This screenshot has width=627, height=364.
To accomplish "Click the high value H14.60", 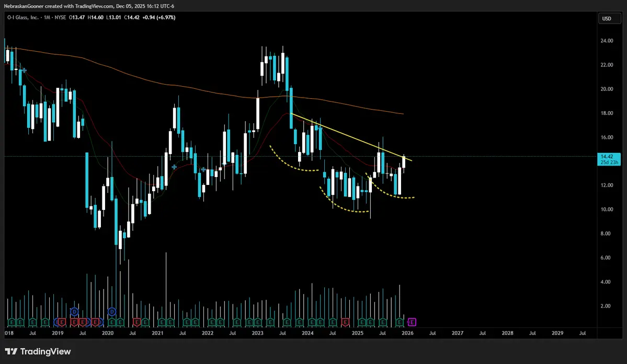I will (x=96, y=18).
